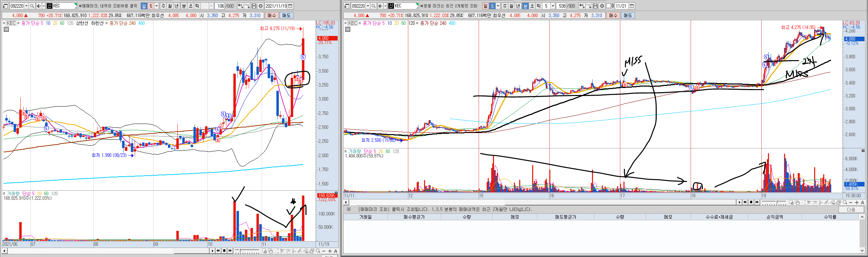
Task: Open the settings gear in the right chart toolbar
Action: click(602, 6)
